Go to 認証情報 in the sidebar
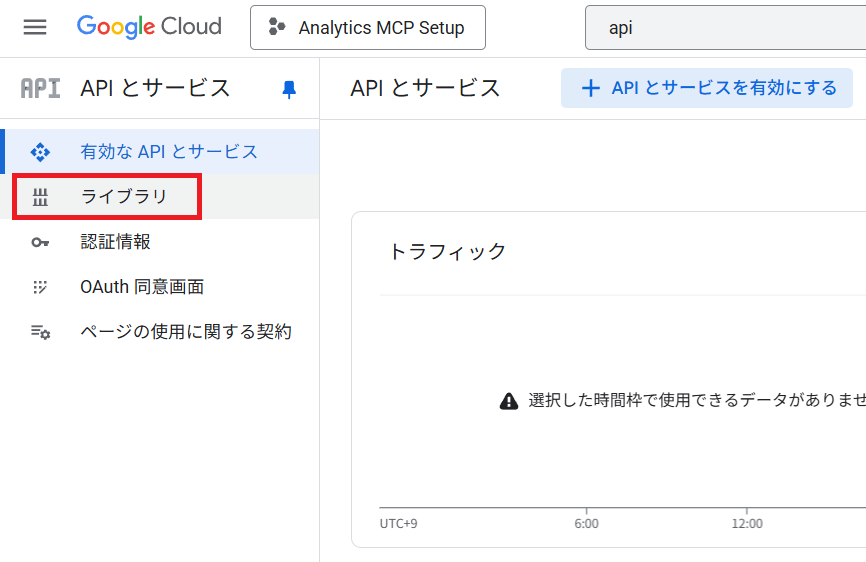866x562 pixels. pos(115,242)
